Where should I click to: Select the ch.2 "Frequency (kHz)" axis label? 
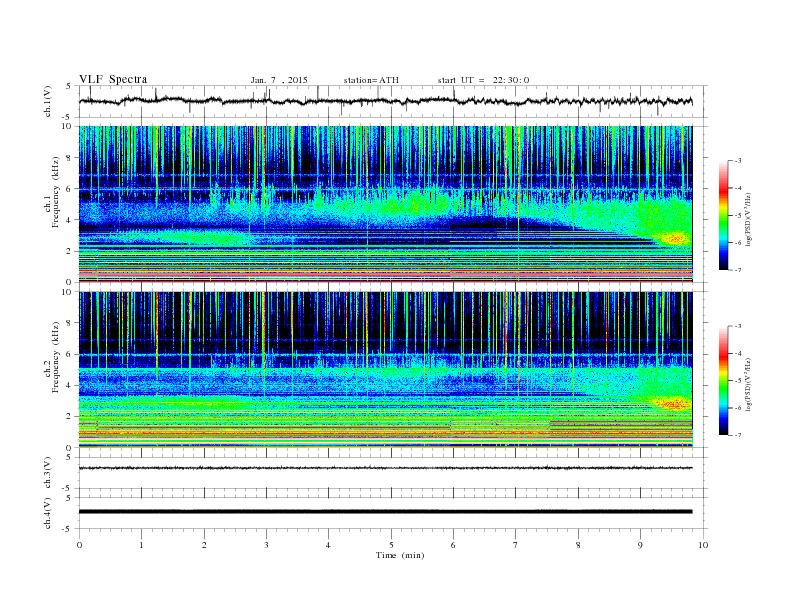click(56, 357)
